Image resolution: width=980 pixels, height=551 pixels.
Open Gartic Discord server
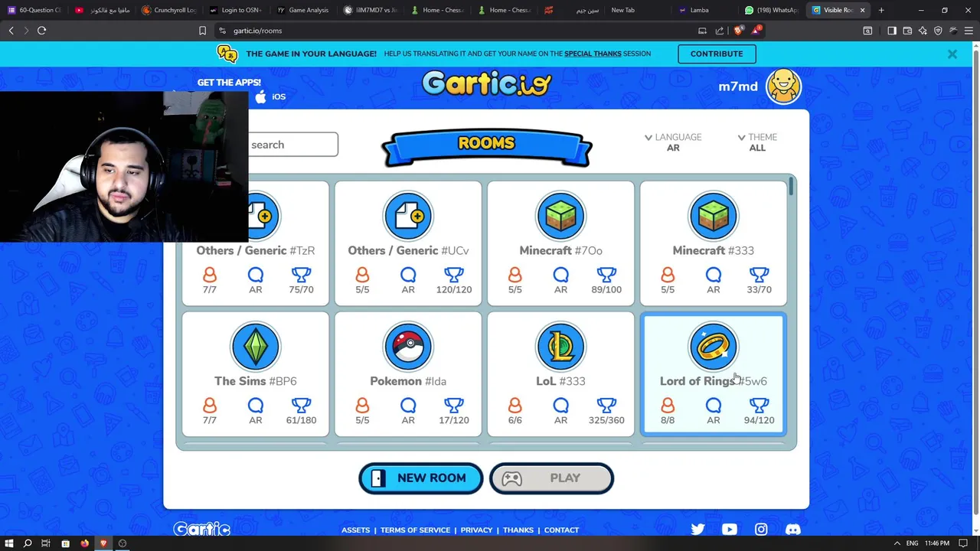pyautogui.click(x=792, y=530)
